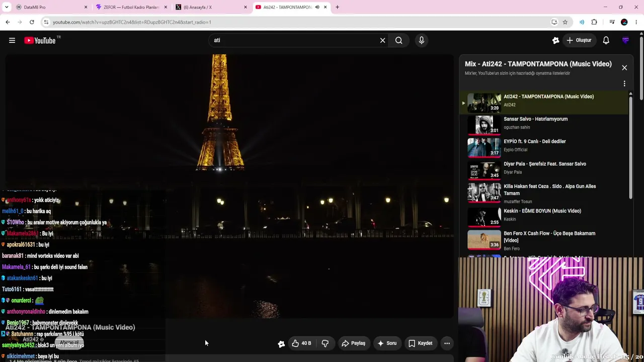Click 'Ben Fero X Cash Flow' playlist title

click(x=549, y=236)
